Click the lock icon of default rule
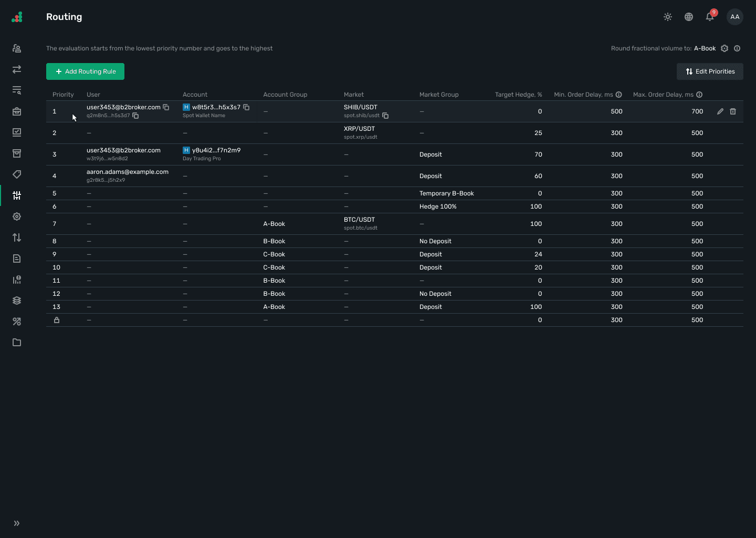The width and height of the screenshot is (756, 538). click(57, 320)
